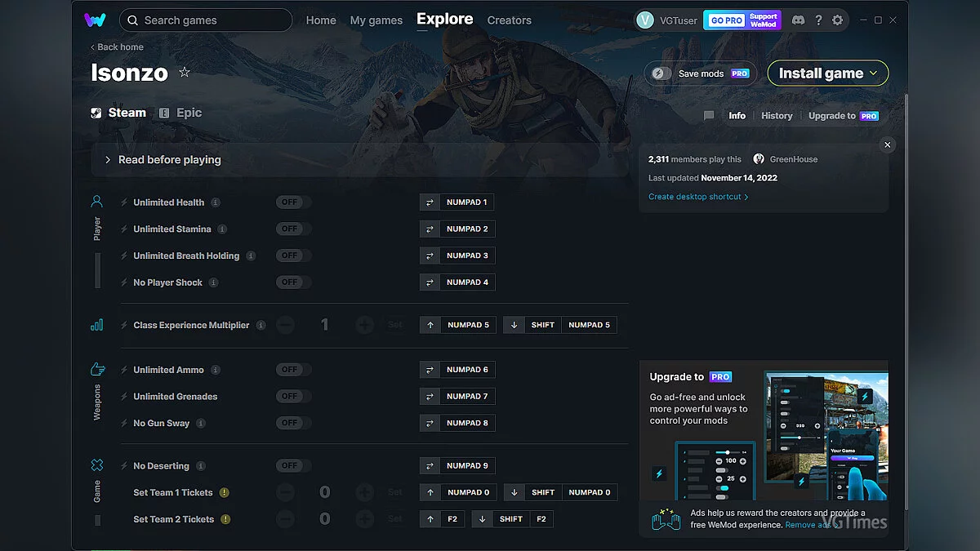Select the Player category icon

click(97, 202)
